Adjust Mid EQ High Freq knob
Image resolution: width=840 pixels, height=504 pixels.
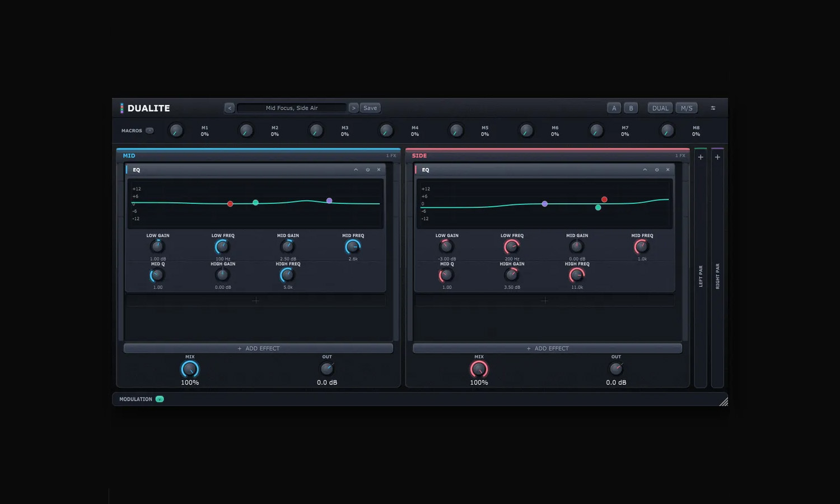click(288, 275)
